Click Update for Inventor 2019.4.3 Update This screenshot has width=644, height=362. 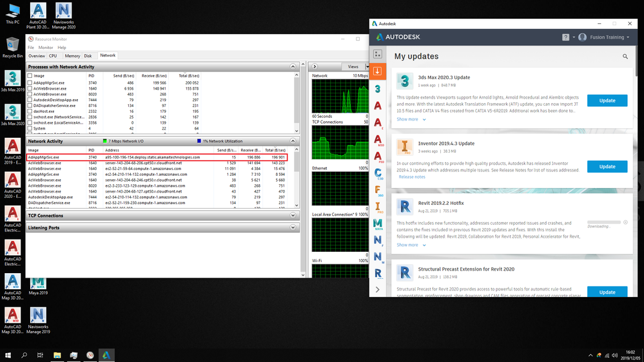(x=607, y=167)
